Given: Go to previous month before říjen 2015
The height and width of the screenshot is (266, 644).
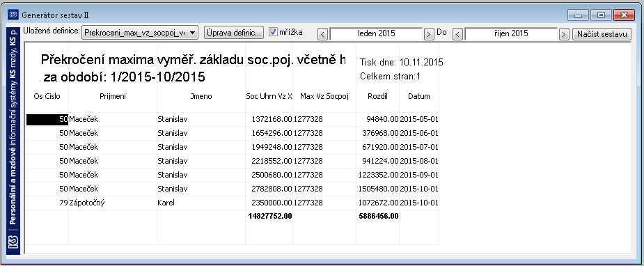Looking at the screenshot, I should coord(458,34).
